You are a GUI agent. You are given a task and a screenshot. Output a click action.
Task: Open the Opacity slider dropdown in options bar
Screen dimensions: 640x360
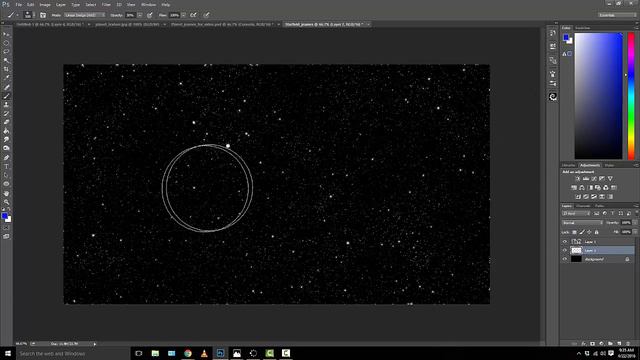pos(140,15)
